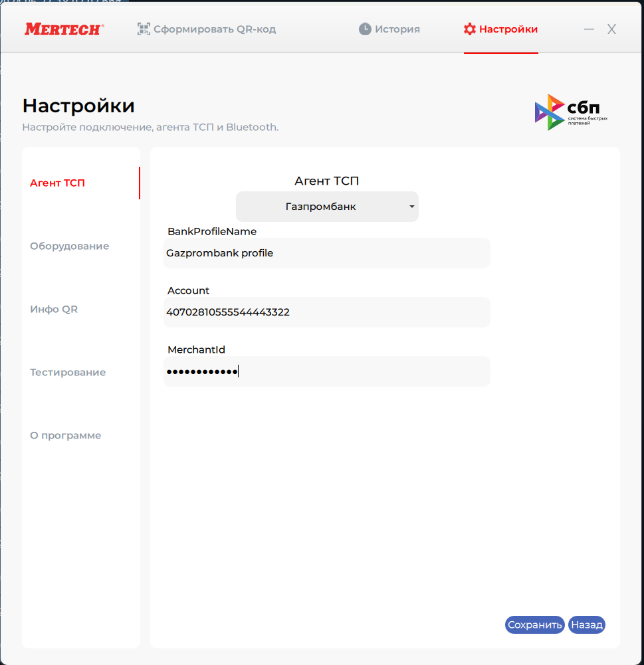The width and height of the screenshot is (644, 665).
Task: Go to the Инфо QR section
Action: coord(54,310)
